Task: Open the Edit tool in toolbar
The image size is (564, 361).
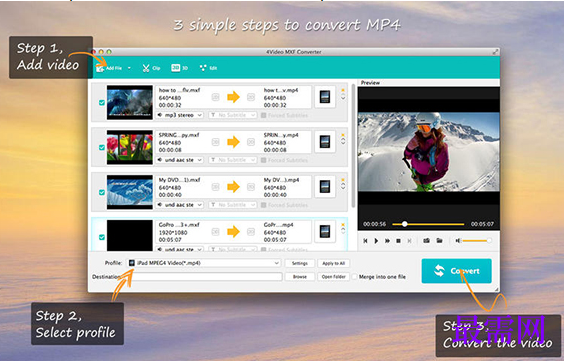Action: pyautogui.click(x=208, y=68)
